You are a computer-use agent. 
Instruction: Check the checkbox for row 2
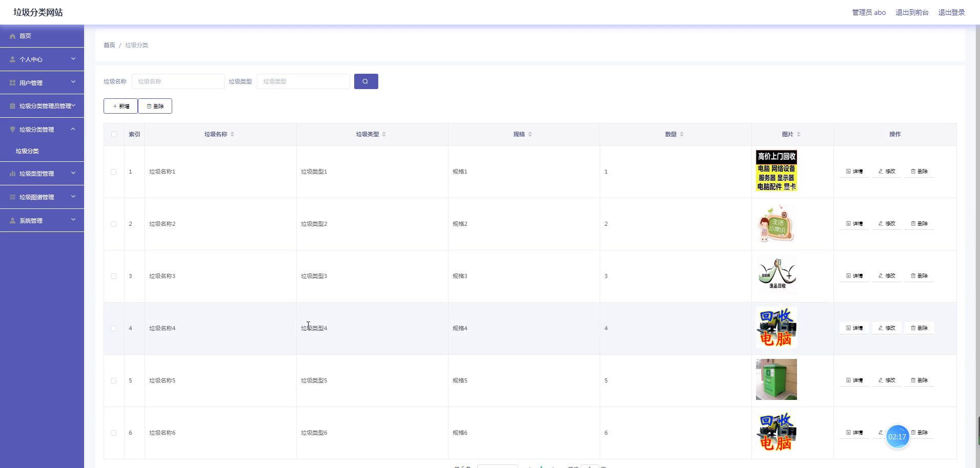coord(114,224)
